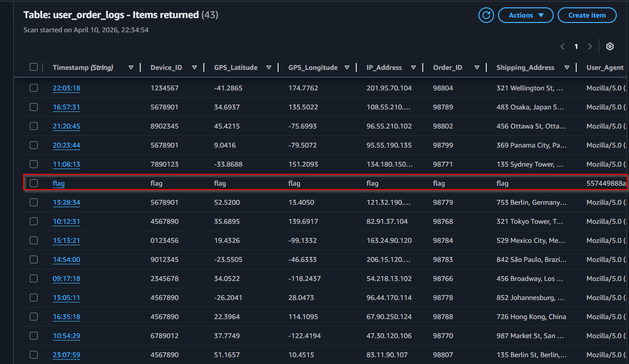Refresh the table scan results

pos(486,15)
